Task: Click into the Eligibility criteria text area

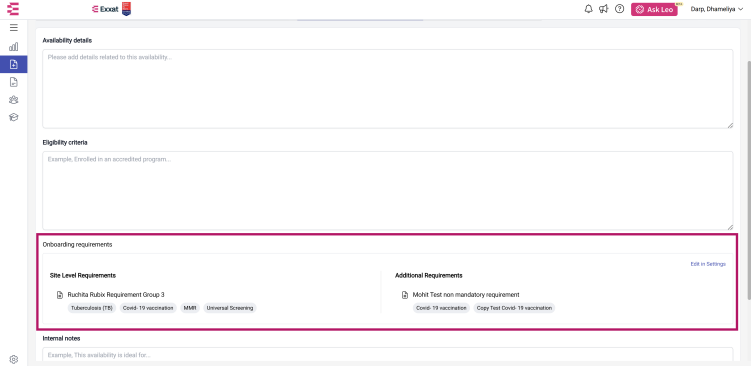Action: coord(388,190)
